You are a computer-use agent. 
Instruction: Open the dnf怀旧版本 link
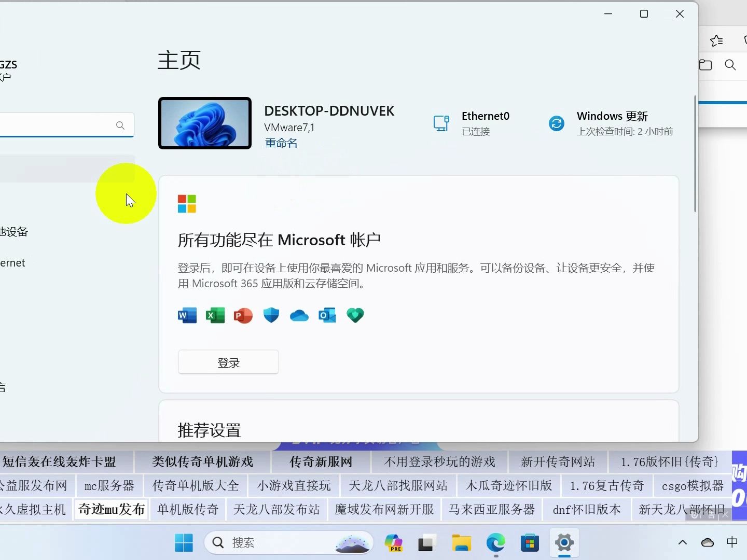[x=587, y=509]
